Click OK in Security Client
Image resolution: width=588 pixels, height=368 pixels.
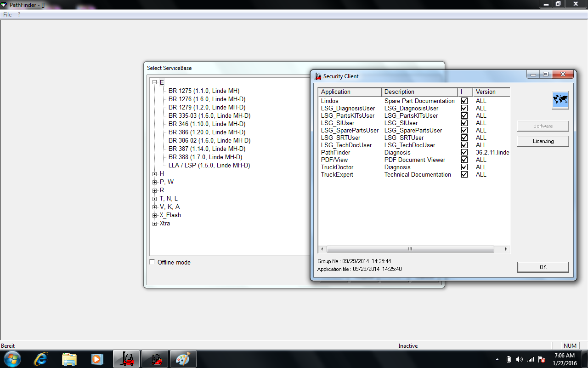pos(543,267)
